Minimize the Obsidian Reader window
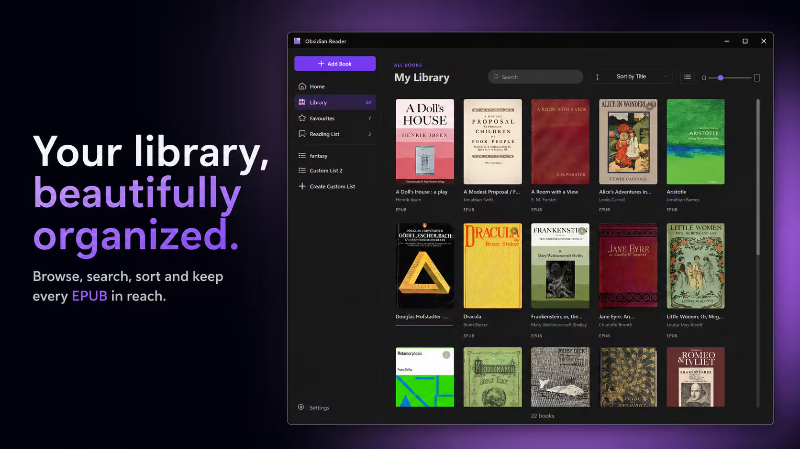800x449 pixels. click(727, 41)
